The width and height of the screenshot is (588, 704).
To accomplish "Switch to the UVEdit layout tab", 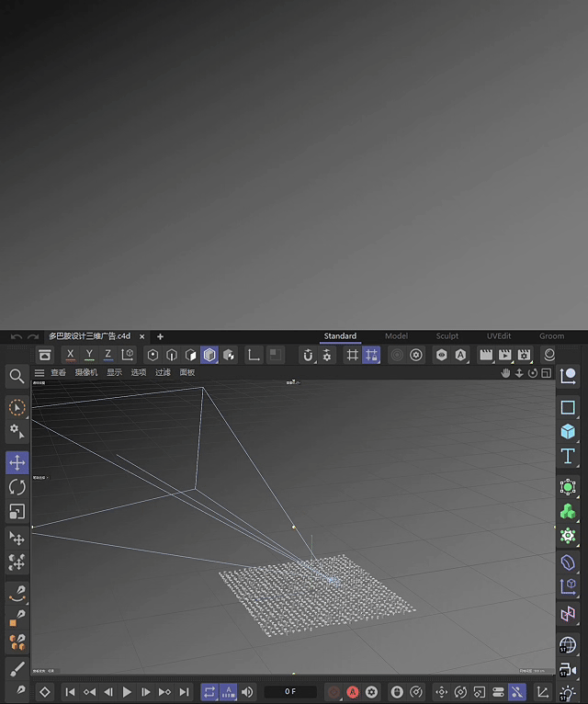I will point(499,335).
